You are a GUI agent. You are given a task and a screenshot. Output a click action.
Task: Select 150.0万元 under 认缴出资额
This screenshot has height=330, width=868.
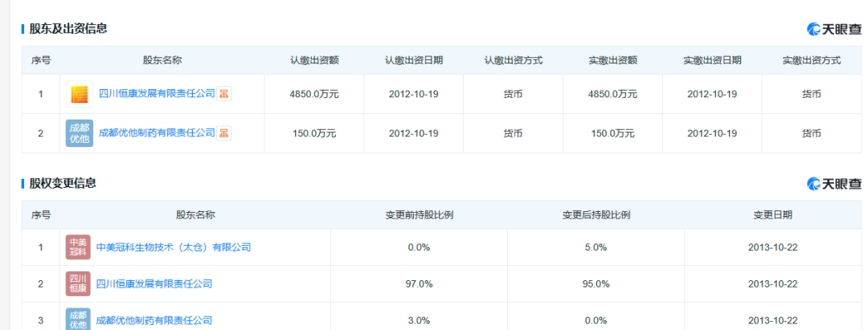click(x=314, y=133)
